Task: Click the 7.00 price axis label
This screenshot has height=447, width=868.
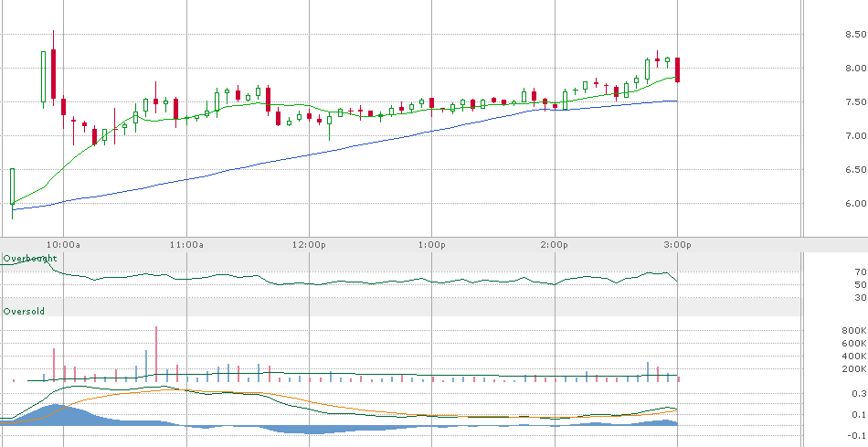Action: 855,135
